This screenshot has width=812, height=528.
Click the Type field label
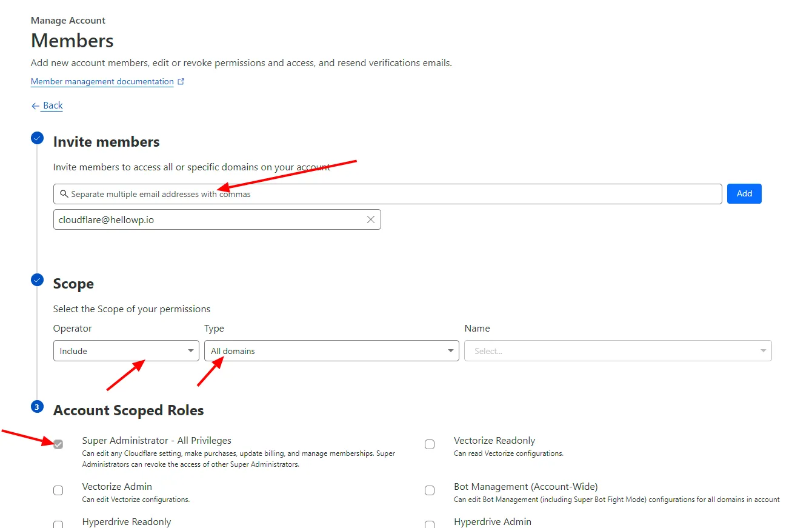[214, 329]
